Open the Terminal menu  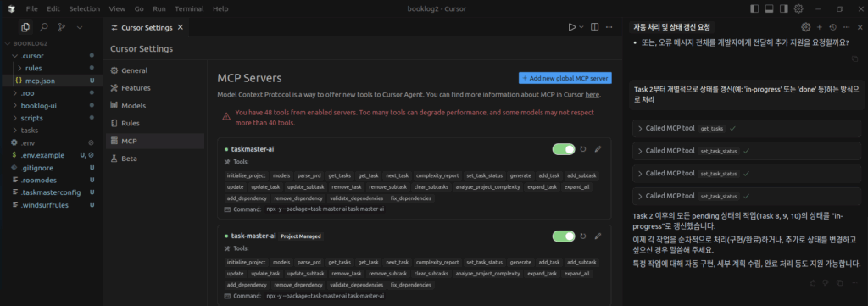189,8
